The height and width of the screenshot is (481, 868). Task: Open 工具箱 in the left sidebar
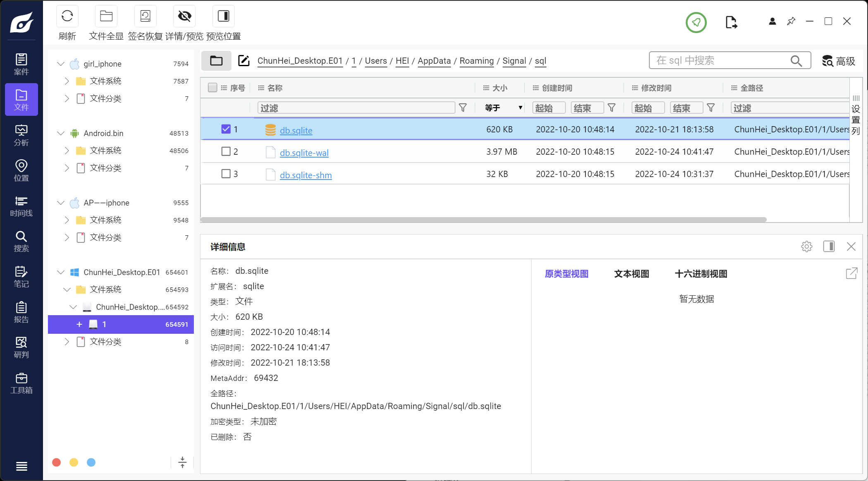[x=21, y=383]
